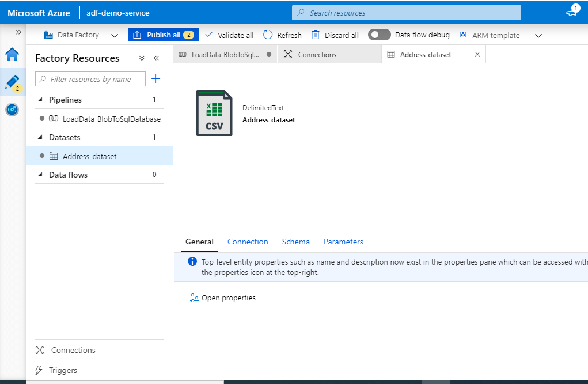
Task: Click notifications bell icon in header
Action: 572,12
